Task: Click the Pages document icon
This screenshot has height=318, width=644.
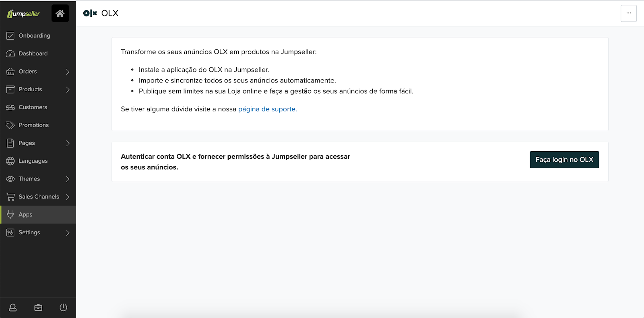Action: tap(10, 143)
